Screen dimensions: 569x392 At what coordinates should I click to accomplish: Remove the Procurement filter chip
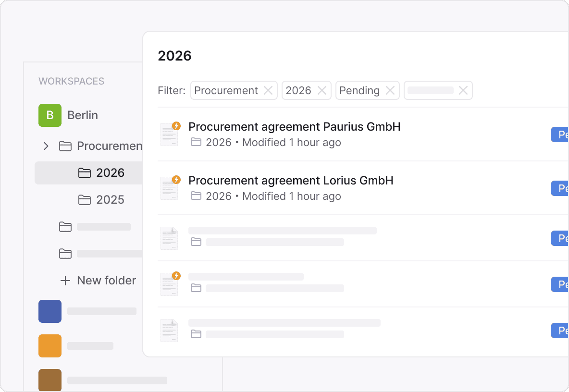tap(268, 90)
